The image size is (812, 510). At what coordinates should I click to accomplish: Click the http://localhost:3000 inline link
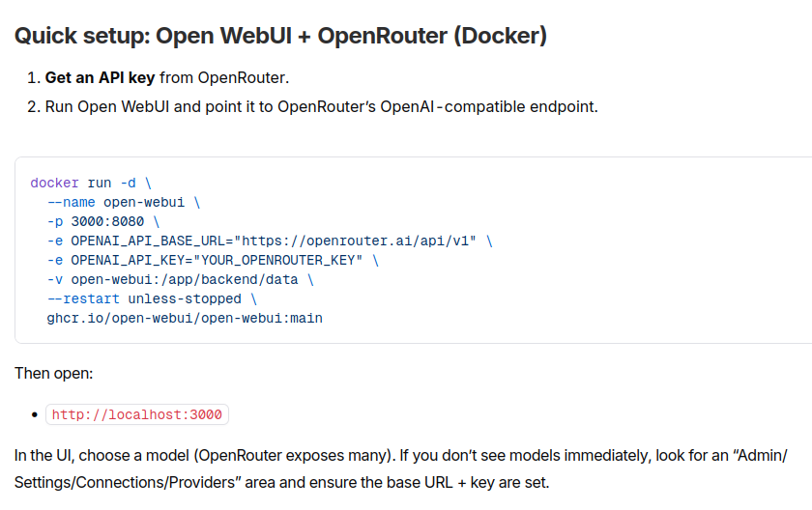137,415
